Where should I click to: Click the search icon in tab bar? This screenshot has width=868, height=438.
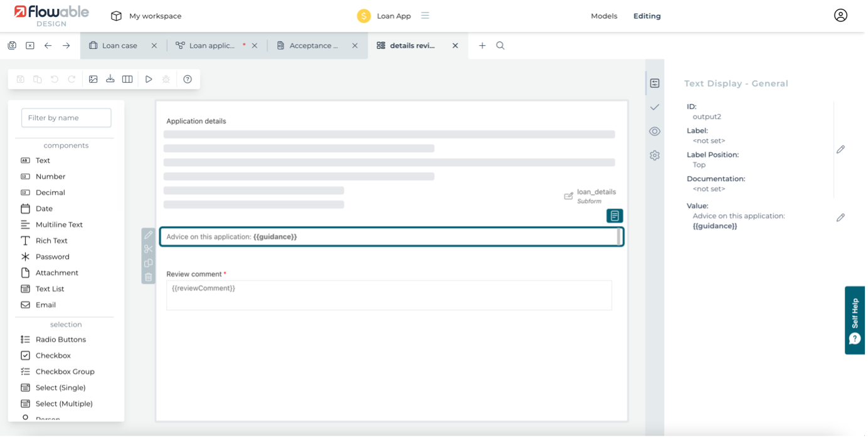pyautogui.click(x=500, y=46)
